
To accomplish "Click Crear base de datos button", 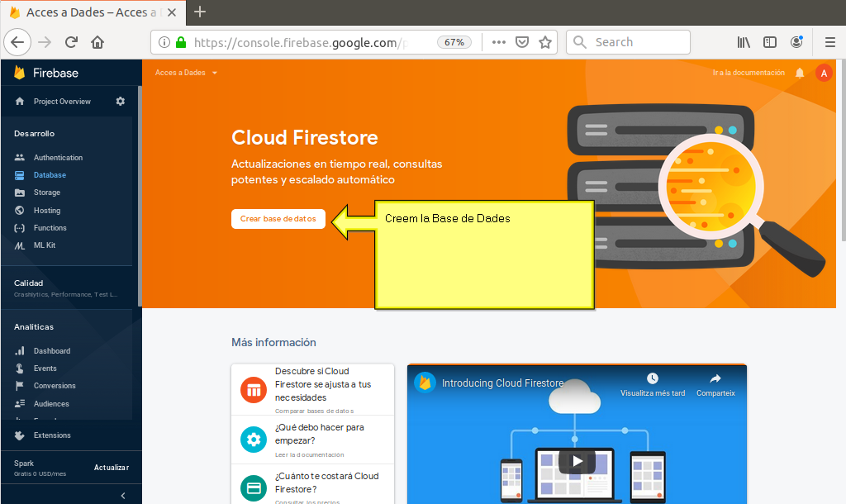I will 278,219.
